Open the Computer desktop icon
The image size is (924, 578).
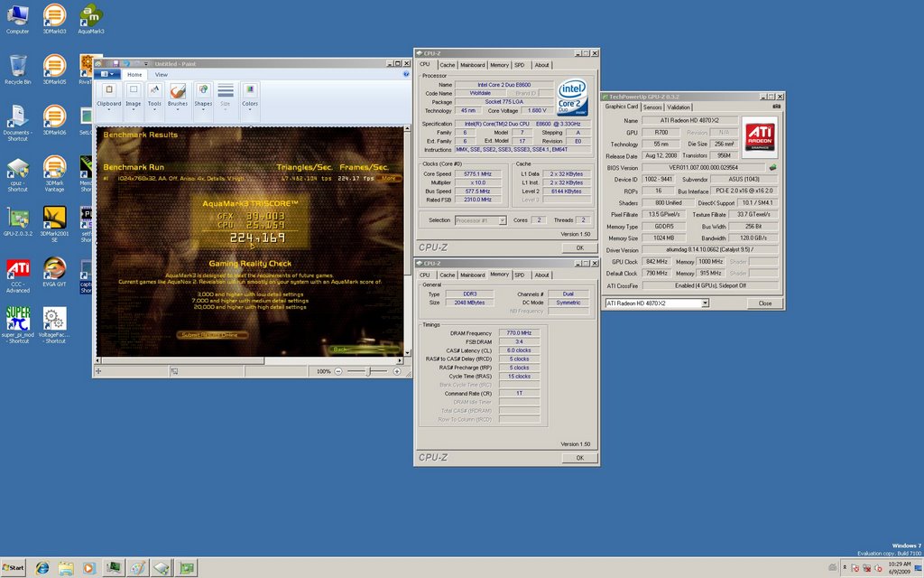click(18, 18)
